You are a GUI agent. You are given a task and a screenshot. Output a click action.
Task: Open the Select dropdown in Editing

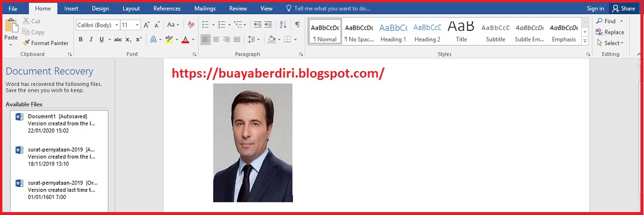click(610, 43)
